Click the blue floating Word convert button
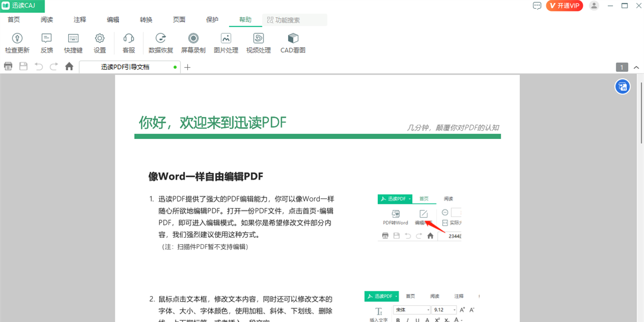644x322 pixels. point(623,87)
